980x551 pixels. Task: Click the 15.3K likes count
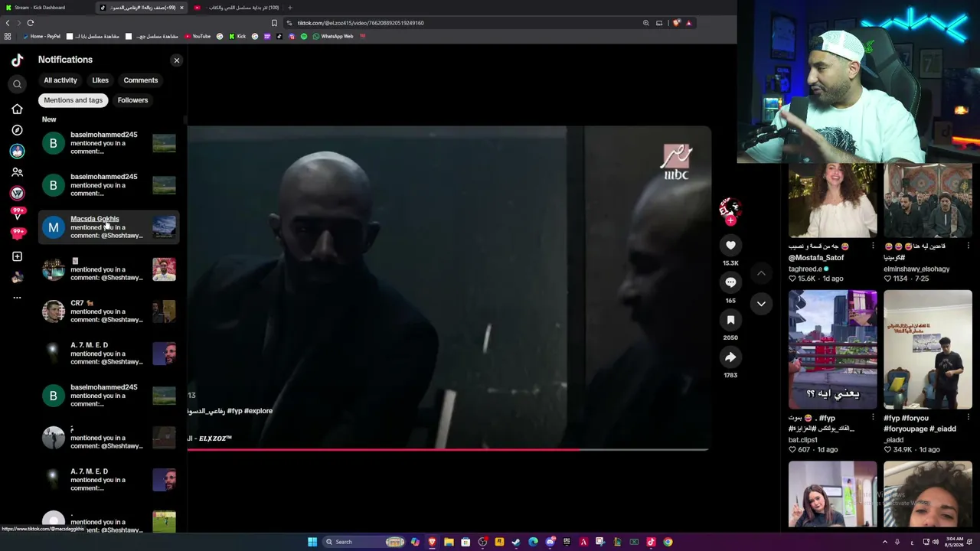point(730,263)
